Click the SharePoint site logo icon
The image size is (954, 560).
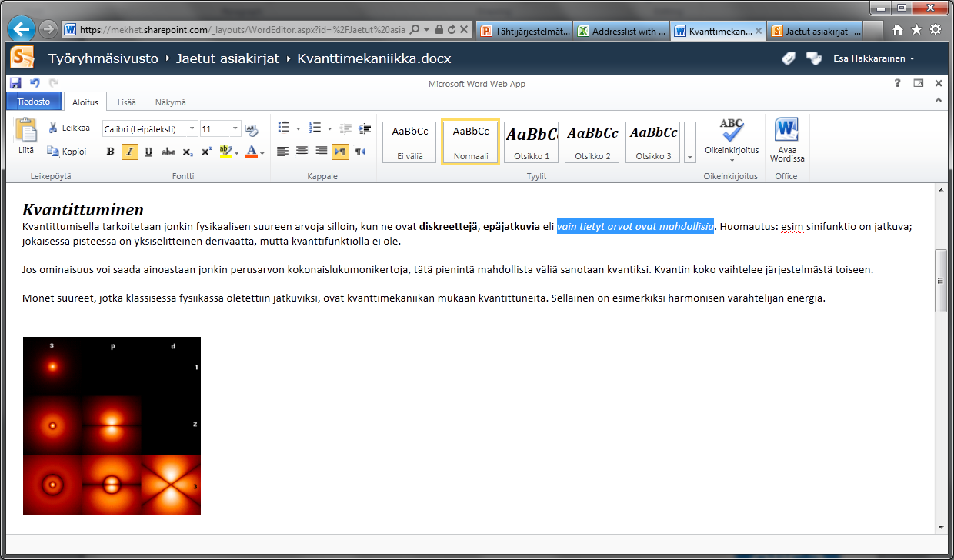tap(22, 58)
